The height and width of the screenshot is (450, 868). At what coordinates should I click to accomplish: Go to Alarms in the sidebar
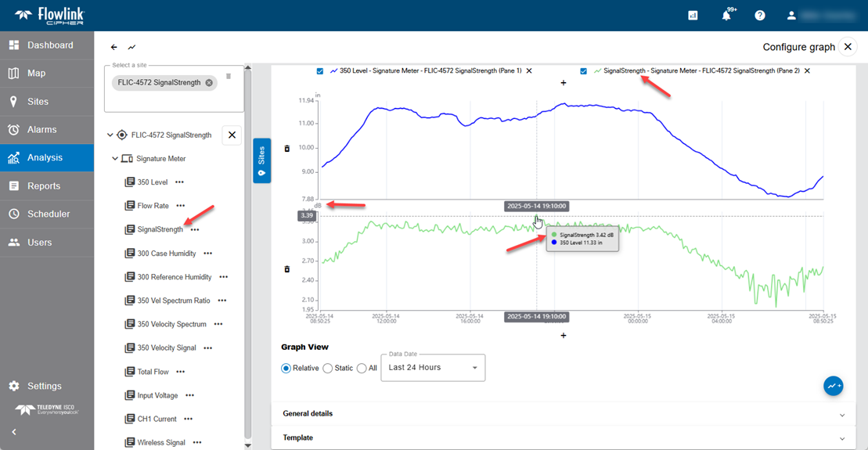pos(42,130)
